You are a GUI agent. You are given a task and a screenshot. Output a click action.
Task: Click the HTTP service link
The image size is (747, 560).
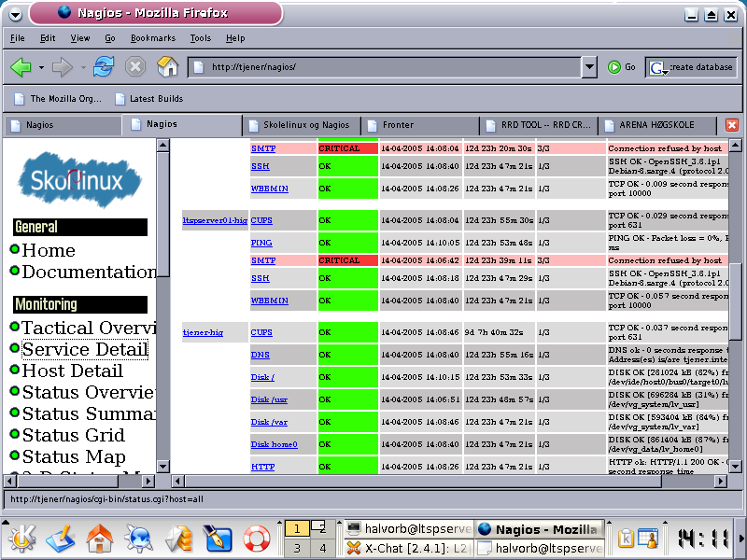coord(262,467)
